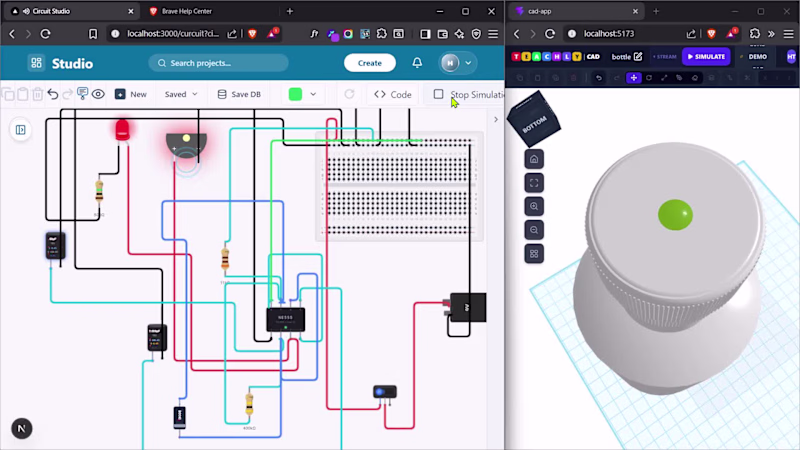Redo the circuit action in Studio
800x450 pixels.
pos(67,94)
